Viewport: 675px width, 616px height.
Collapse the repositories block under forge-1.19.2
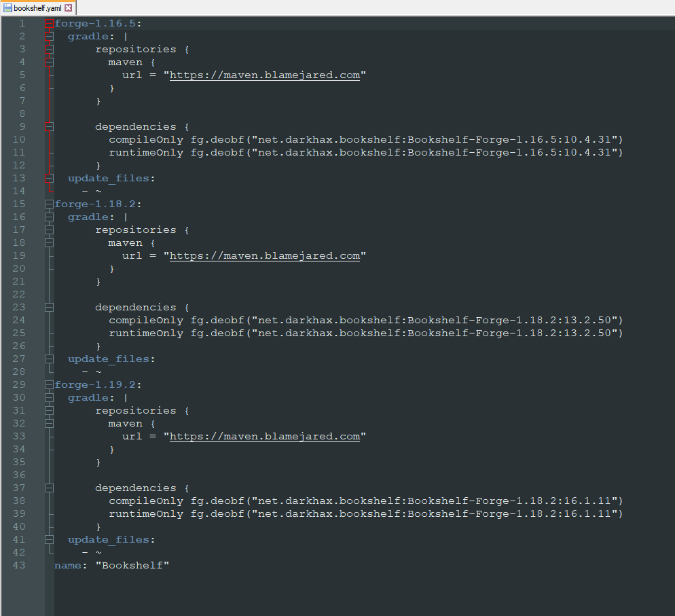pyautogui.click(x=48, y=410)
